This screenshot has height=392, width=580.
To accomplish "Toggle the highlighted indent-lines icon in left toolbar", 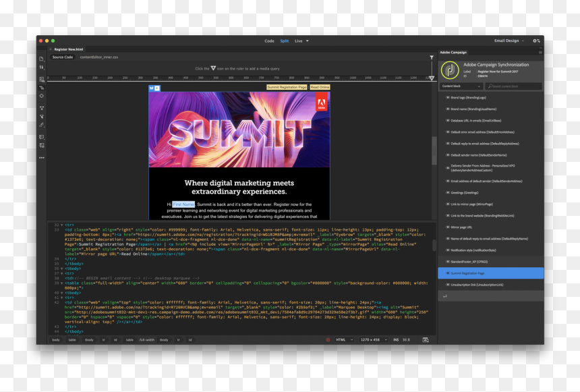I will pyautogui.click(x=41, y=88).
